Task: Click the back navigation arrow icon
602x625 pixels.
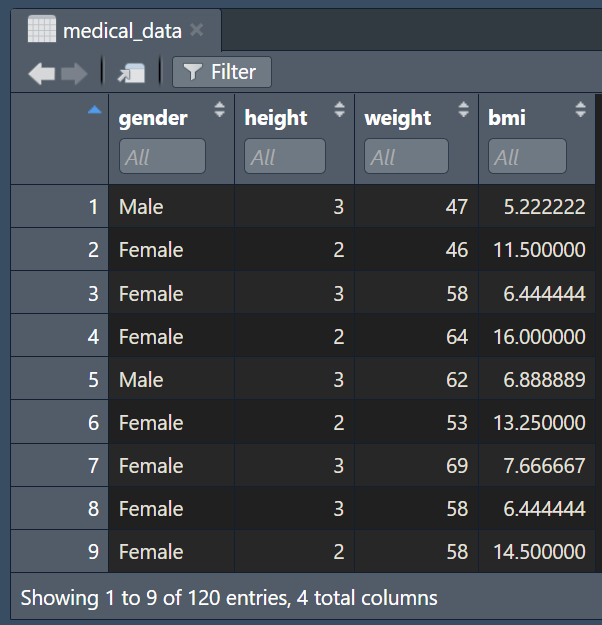Action: (42, 73)
